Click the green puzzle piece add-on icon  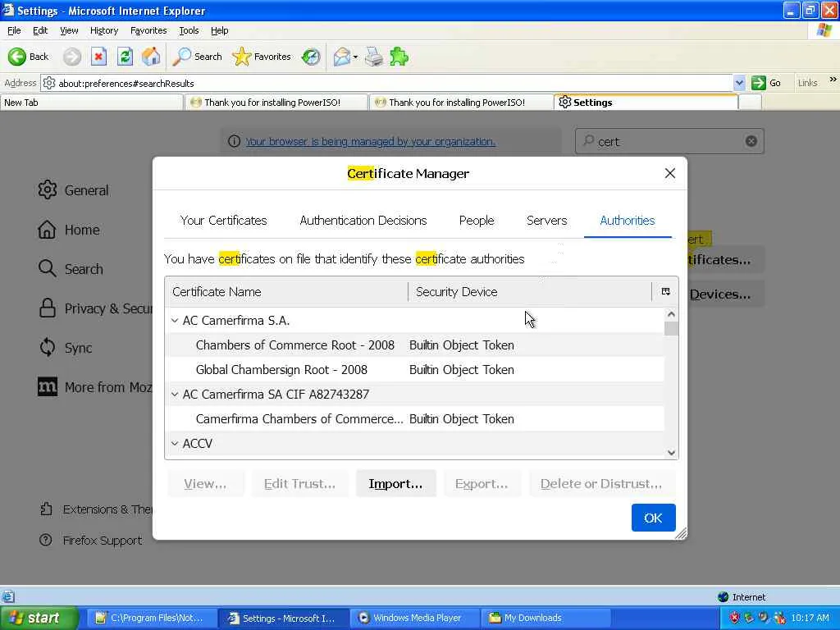399,57
